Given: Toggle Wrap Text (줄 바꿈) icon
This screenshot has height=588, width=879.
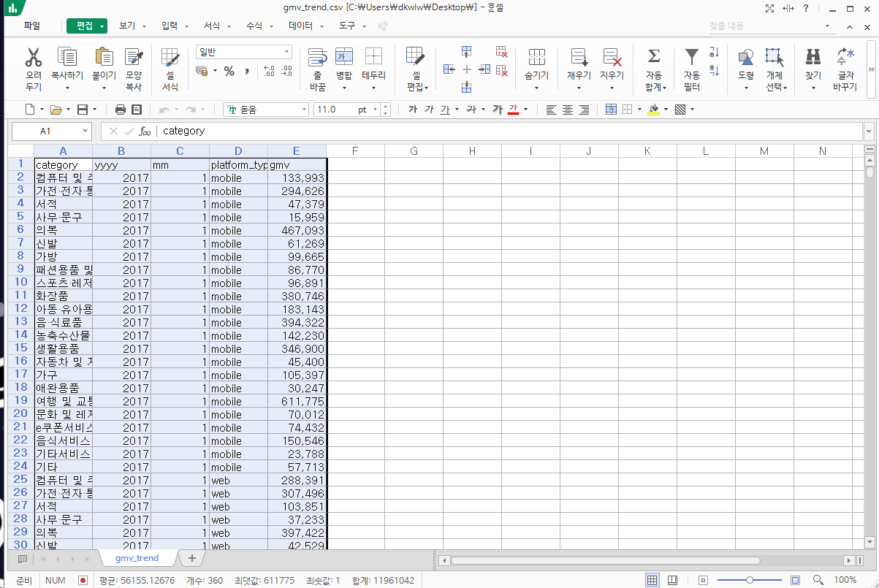Looking at the screenshot, I should [317, 57].
